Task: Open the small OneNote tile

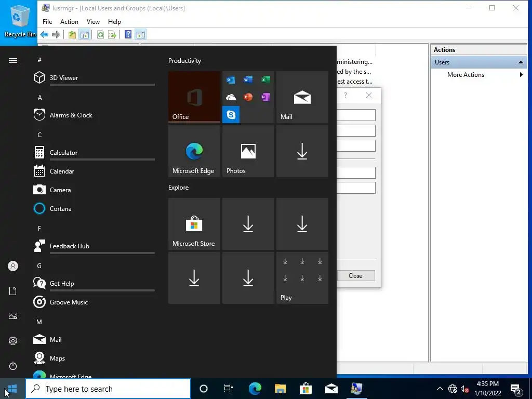Action: coord(265,97)
